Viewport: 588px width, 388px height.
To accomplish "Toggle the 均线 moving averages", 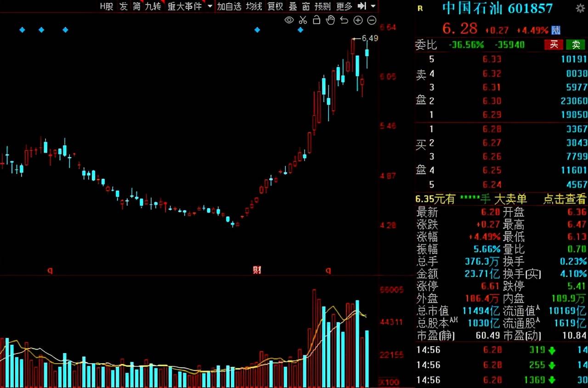I will 254,6.
